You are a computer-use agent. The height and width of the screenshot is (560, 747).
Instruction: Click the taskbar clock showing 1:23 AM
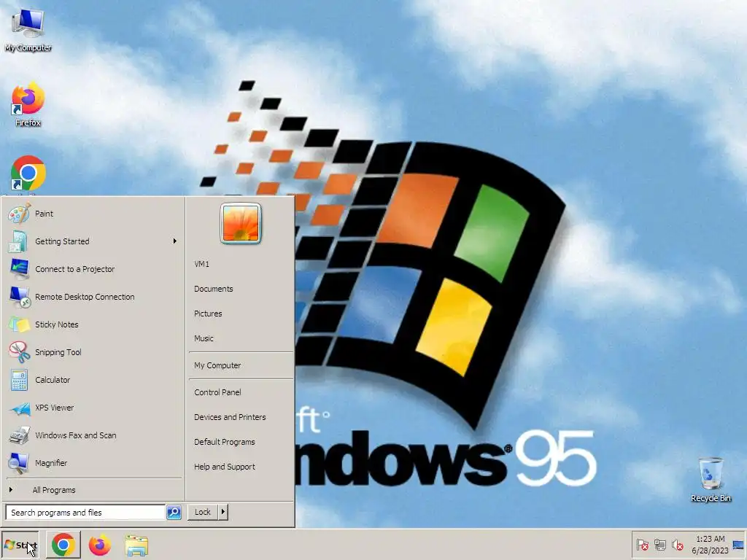coord(710,545)
